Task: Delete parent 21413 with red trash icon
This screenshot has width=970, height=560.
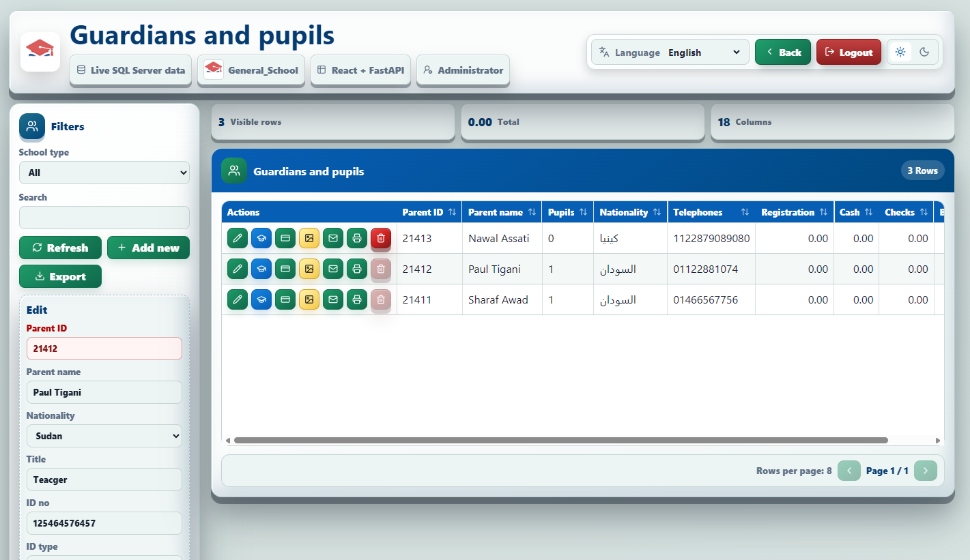Action: [x=381, y=238]
